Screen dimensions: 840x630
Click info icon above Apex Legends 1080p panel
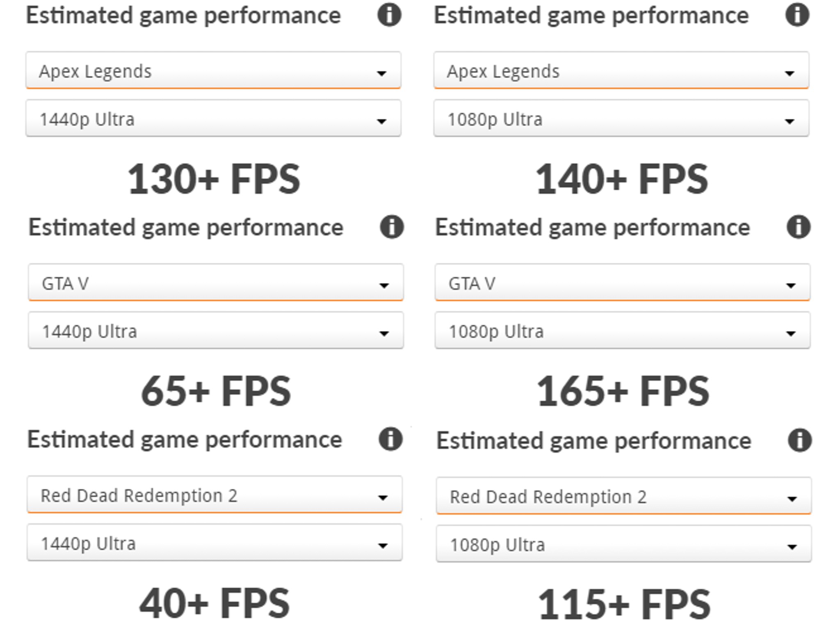pos(797,15)
